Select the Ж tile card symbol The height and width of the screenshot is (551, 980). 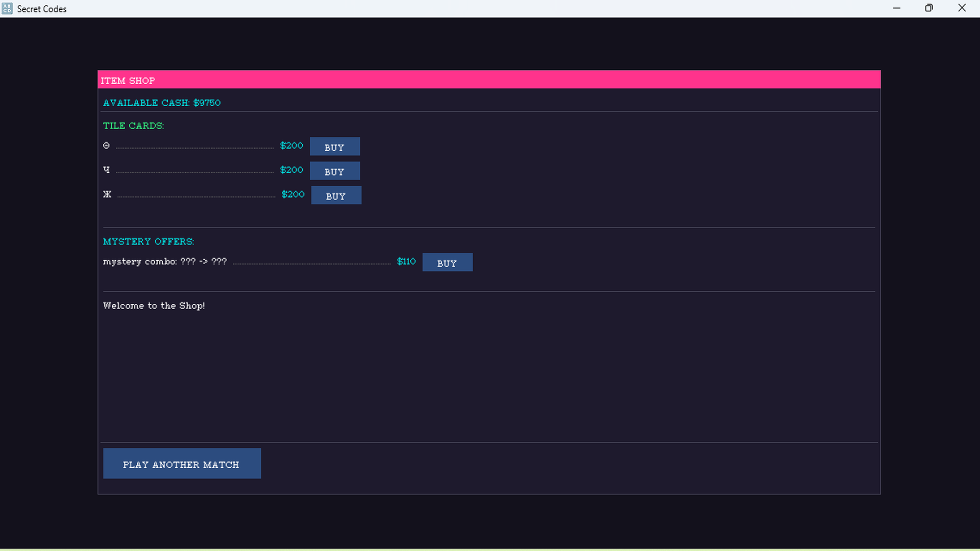click(107, 194)
